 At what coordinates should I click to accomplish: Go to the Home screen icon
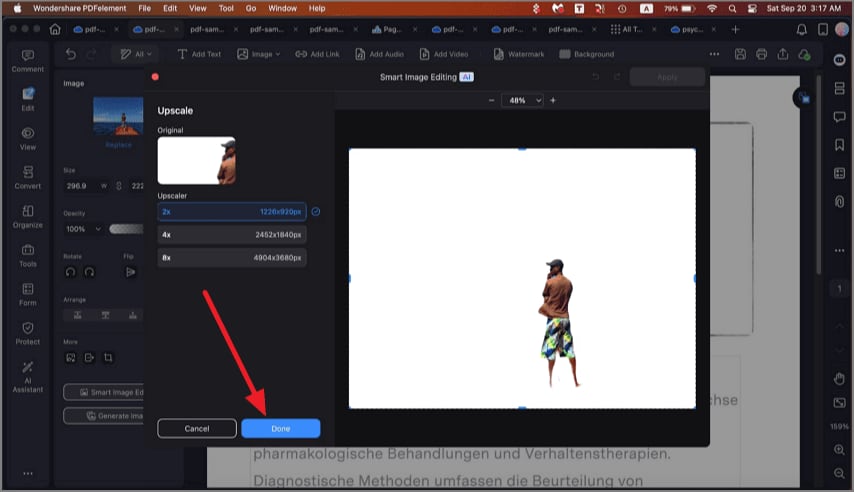55,29
